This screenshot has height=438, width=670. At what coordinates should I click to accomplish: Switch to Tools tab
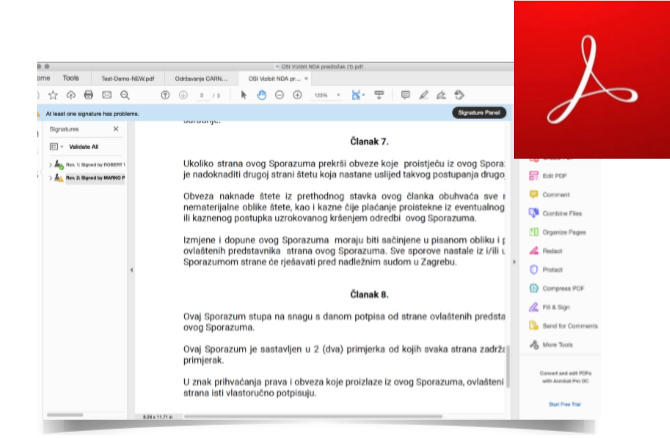[71, 78]
